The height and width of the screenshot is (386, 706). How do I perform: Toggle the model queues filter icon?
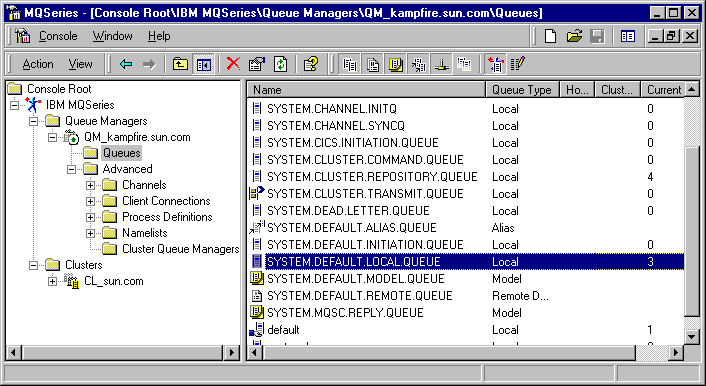coord(395,64)
